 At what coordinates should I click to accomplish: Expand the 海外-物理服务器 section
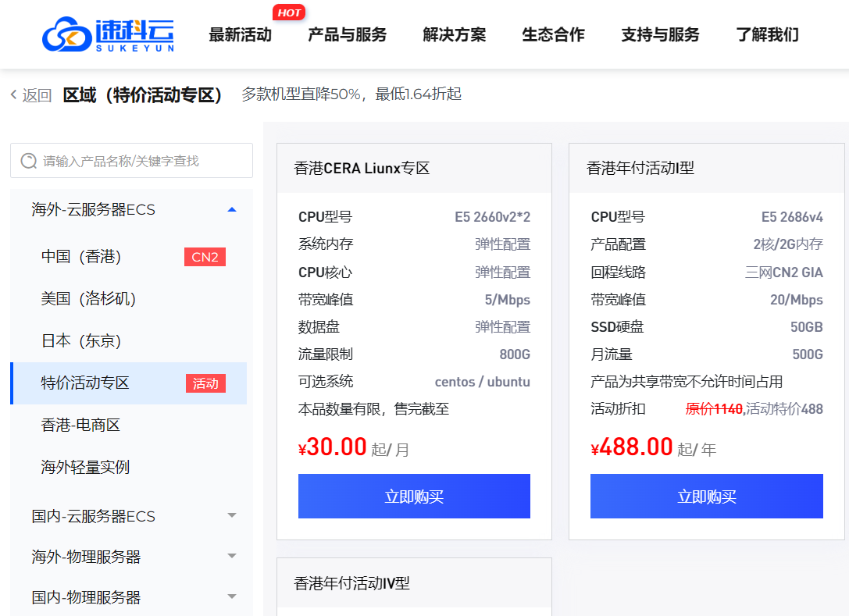click(231, 557)
